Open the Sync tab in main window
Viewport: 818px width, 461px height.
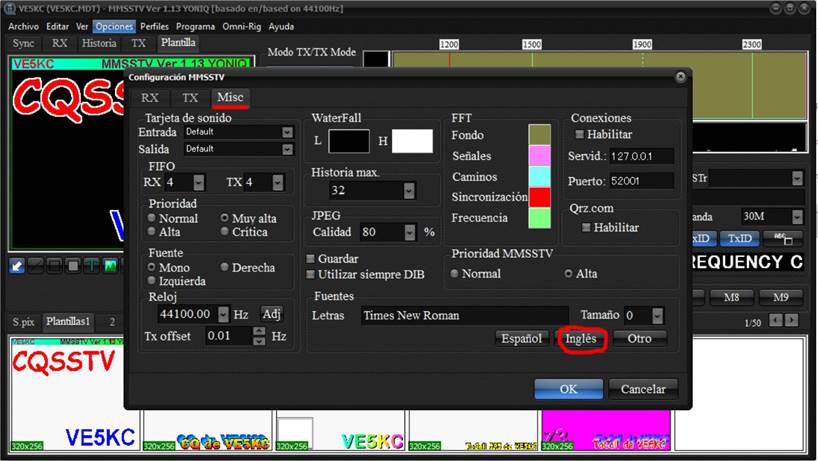pyautogui.click(x=23, y=43)
